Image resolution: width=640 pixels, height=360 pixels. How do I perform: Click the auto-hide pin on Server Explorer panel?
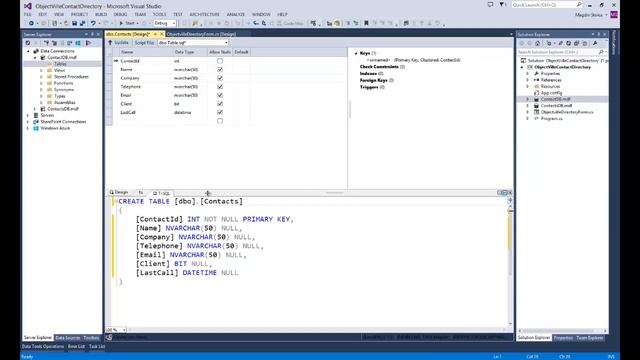coord(92,34)
